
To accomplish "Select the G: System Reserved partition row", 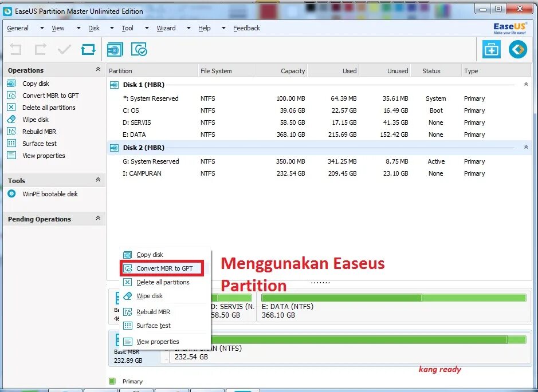I will pos(319,161).
